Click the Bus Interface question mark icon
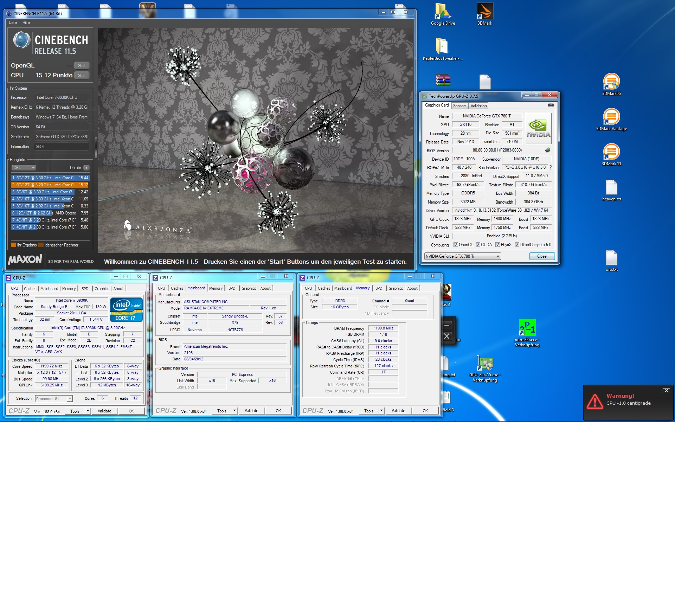Screen dimensions: 675x616 [x=551, y=167]
